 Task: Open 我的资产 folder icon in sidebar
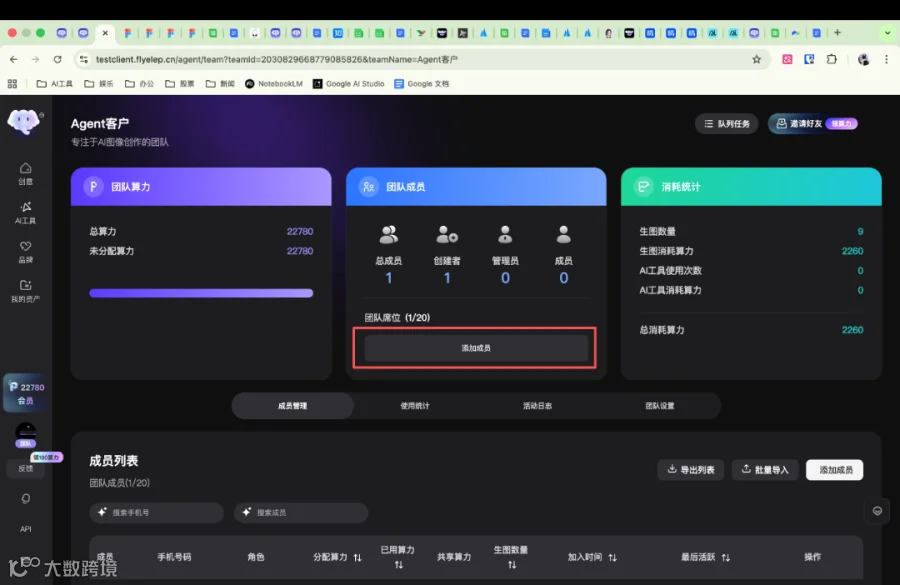[x=25, y=291]
